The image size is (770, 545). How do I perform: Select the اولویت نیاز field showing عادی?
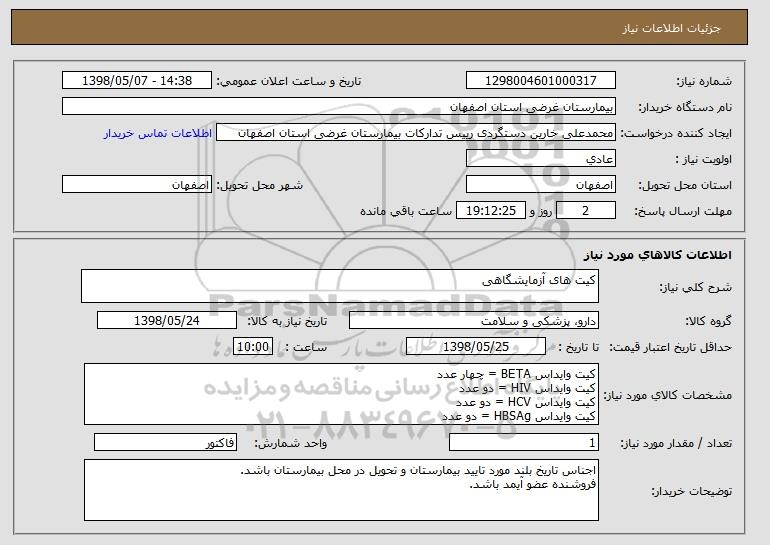[541, 159]
